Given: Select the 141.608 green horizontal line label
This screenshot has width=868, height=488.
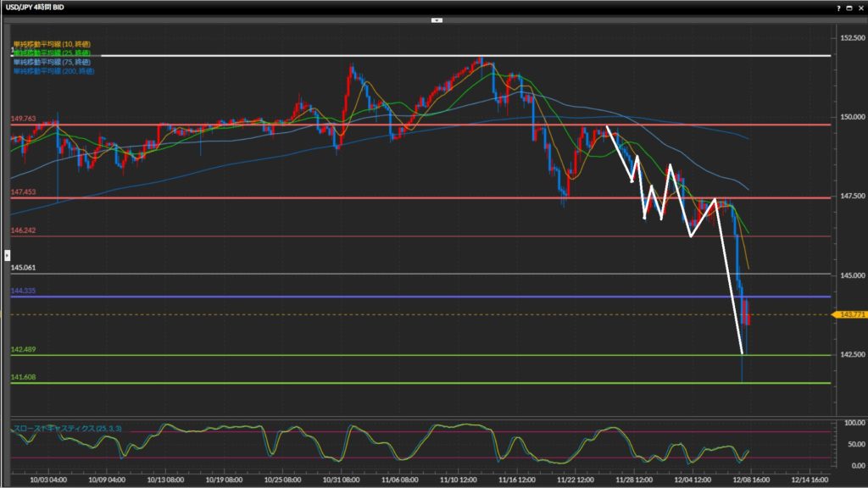Looking at the screenshot, I should pyautogui.click(x=23, y=377).
